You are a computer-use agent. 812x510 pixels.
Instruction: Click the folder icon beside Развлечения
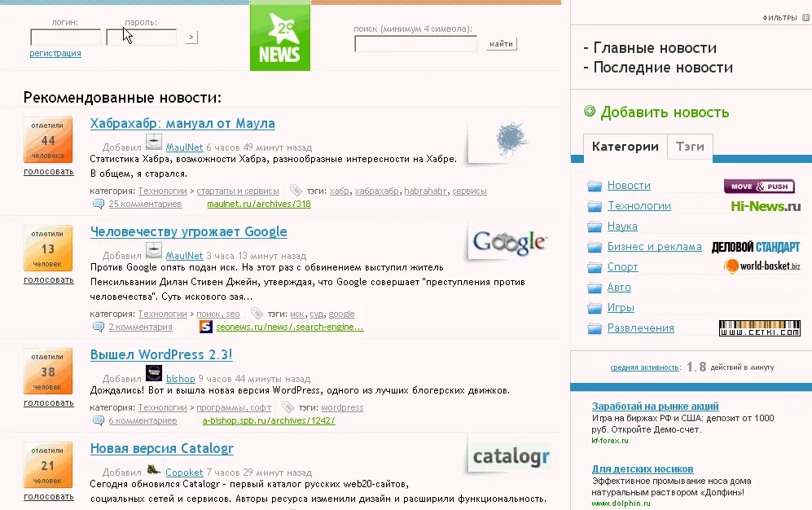tap(594, 328)
